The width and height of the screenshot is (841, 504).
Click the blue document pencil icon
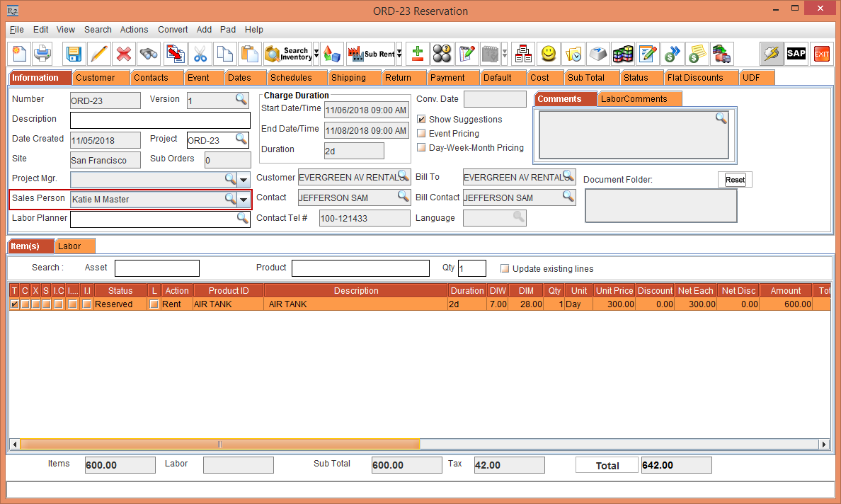coord(648,54)
